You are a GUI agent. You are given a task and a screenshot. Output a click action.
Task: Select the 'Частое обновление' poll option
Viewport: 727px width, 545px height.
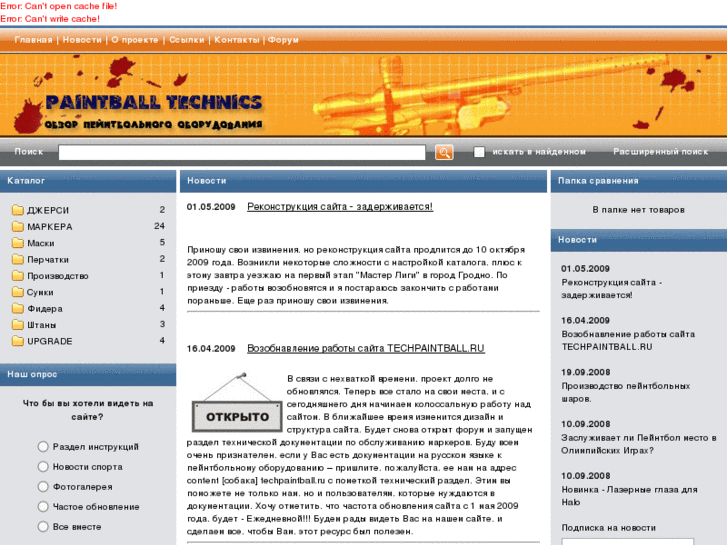click(43, 507)
